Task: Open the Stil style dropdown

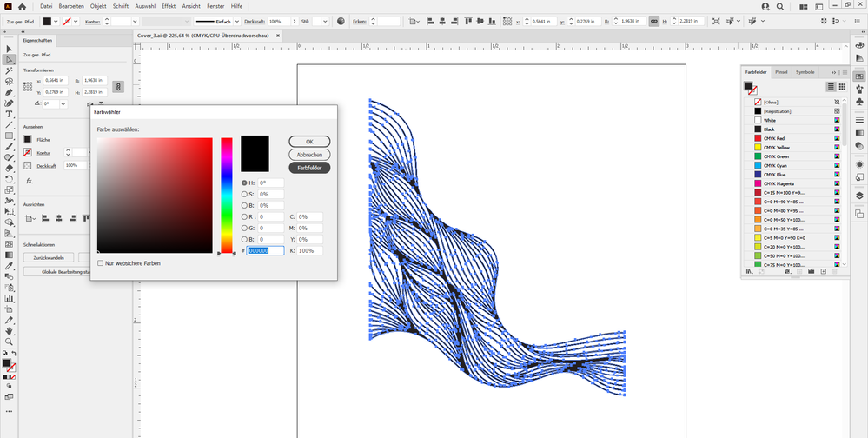Action: 325,21
